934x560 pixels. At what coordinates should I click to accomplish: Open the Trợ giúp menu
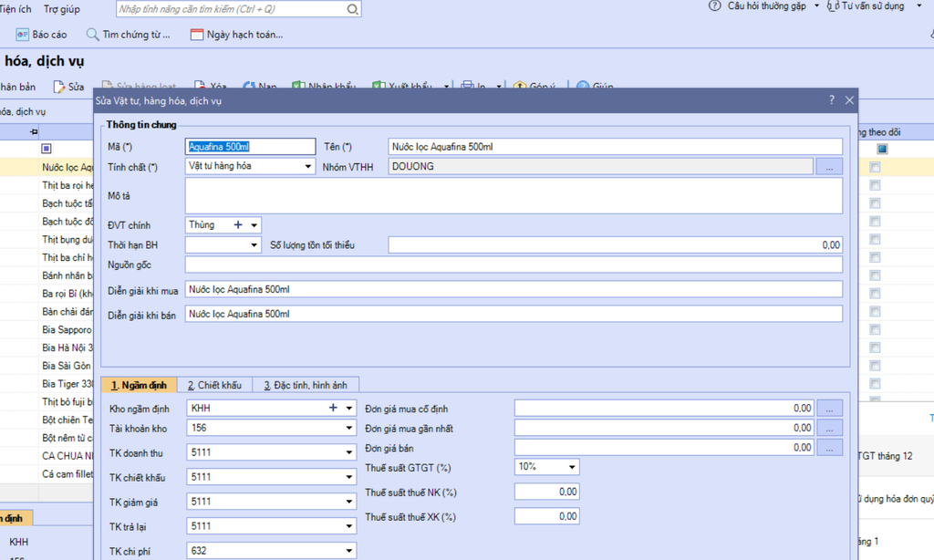(61, 9)
